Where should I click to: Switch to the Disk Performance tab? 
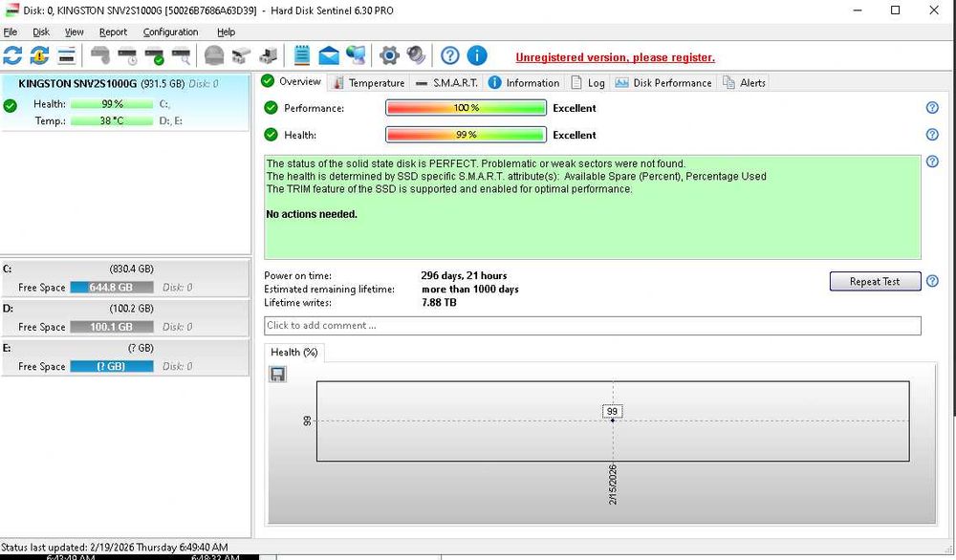coord(663,83)
